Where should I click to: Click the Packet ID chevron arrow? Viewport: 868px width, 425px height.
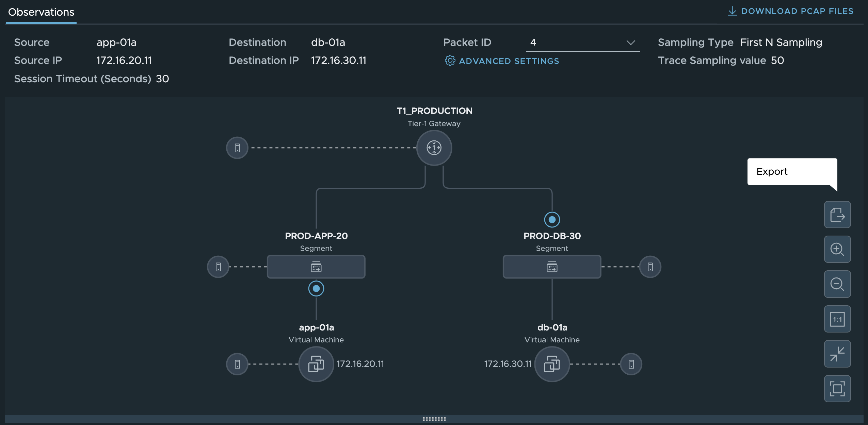(630, 42)
